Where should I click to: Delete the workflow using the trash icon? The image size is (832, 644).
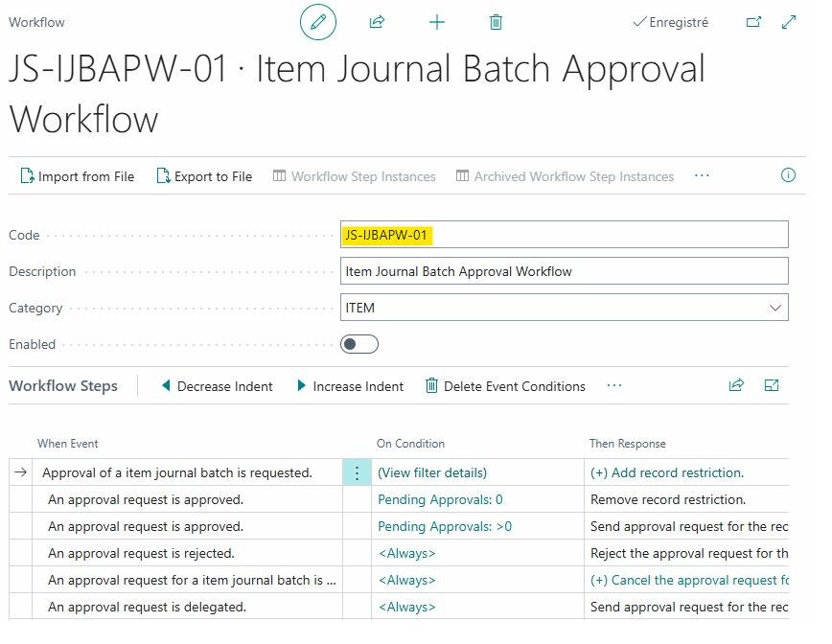tap(496, 21)
